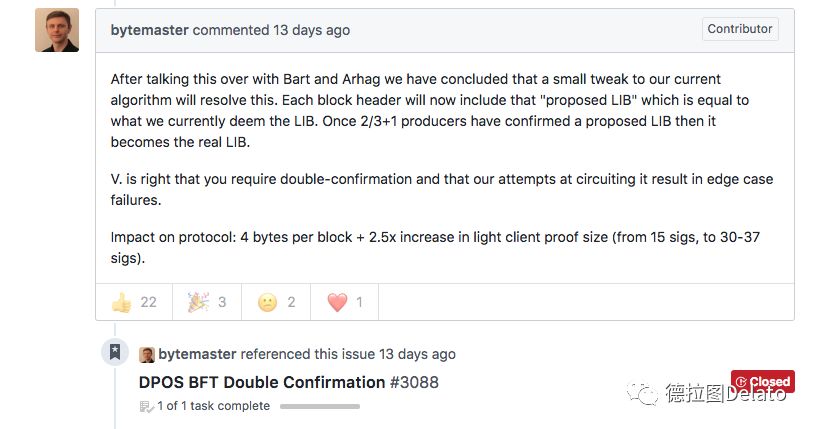Click the red Closed status badge
The height and width of the screenshot is (429, 813).
pos(763,382)
